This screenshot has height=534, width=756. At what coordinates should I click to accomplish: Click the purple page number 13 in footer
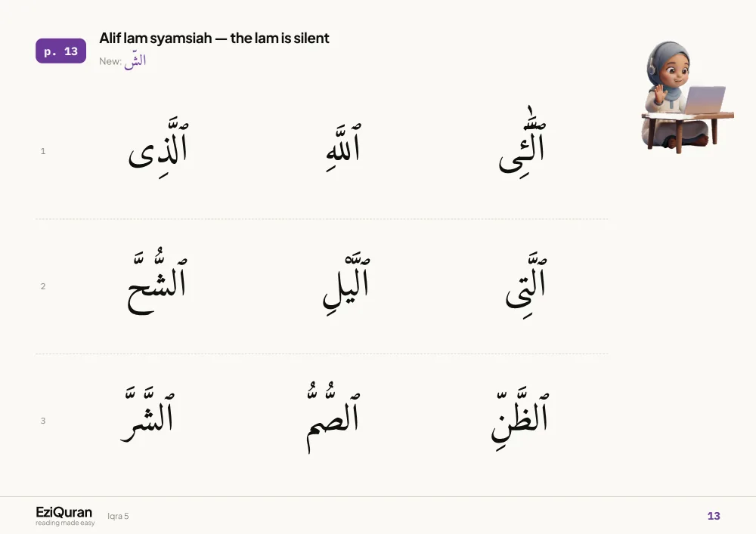pyautogui.click(x=714, y=516)
